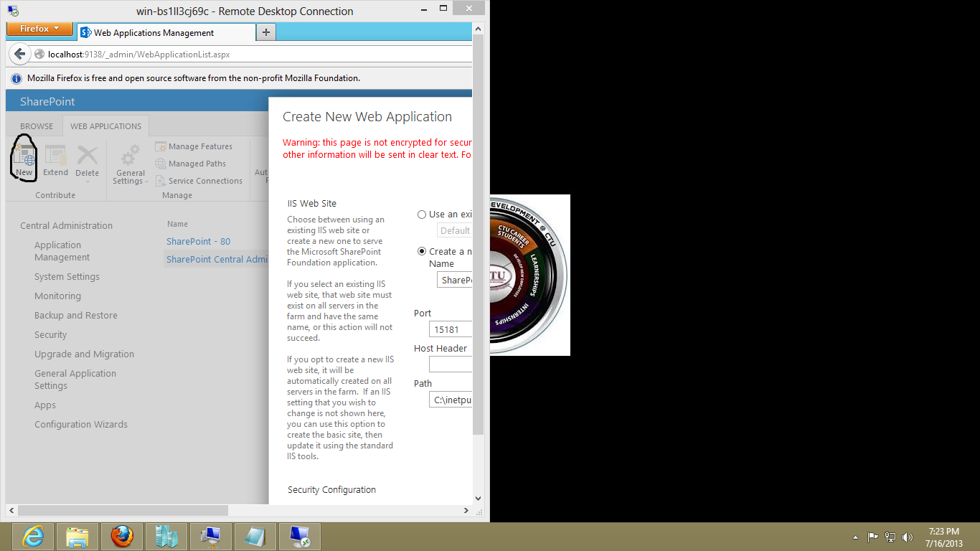Click the New web application ribbon icon
980x551 pixels.
point(24,160)
